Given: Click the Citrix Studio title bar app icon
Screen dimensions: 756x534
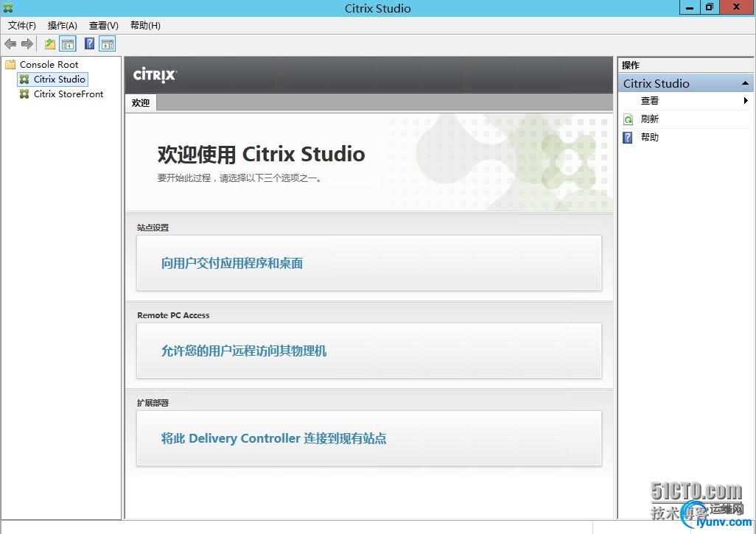Looking at the screenshot, I should (x=8, y=8).
